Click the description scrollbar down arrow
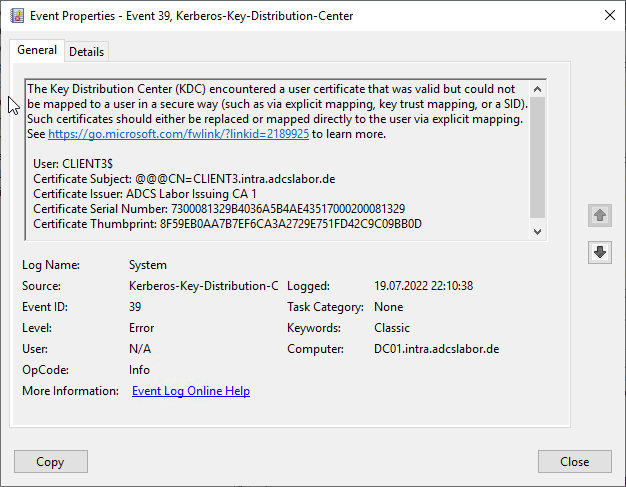This screenshot has width=626, height=487. click(538, 231)
